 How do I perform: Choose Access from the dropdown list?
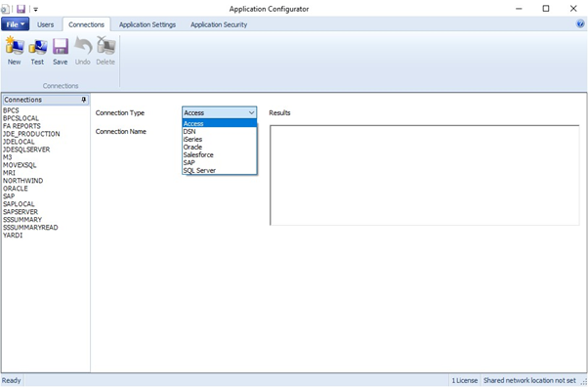(220, 123)
